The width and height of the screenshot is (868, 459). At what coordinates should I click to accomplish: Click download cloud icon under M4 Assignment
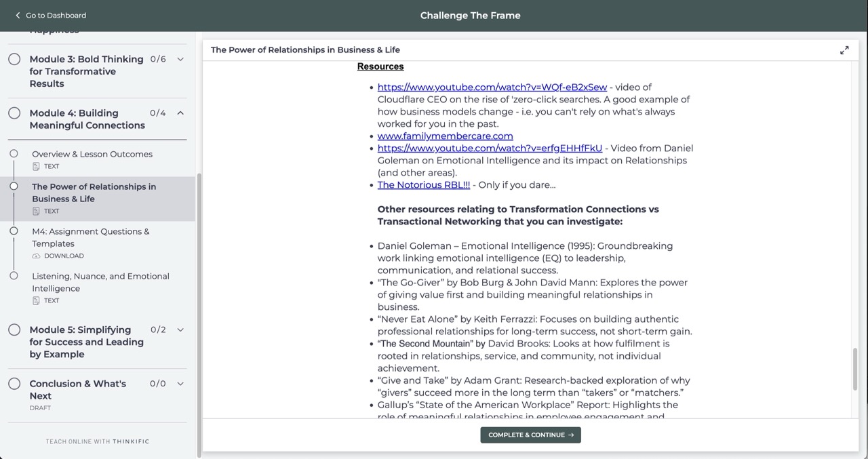point(36,256)
